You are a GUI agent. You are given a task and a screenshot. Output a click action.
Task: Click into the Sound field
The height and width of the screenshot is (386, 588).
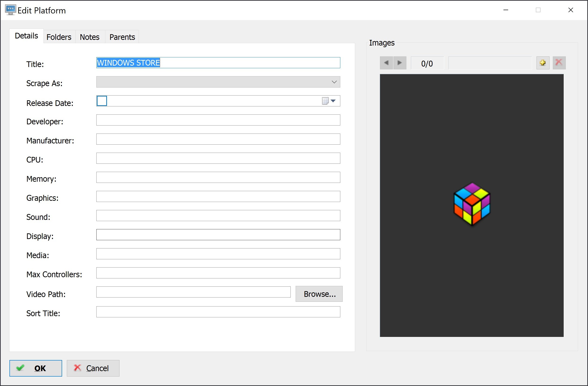[218, 216]
